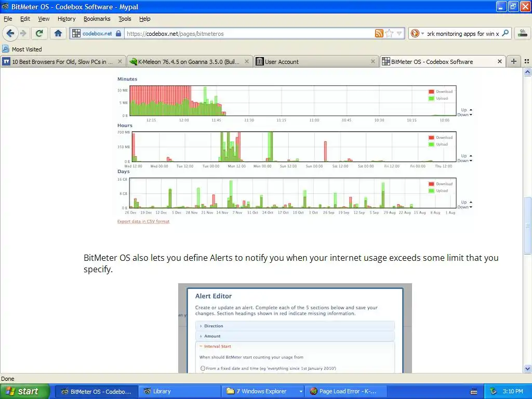Click the Forward arrow navigation button
The image size is (532, 399).
(23, 33)
